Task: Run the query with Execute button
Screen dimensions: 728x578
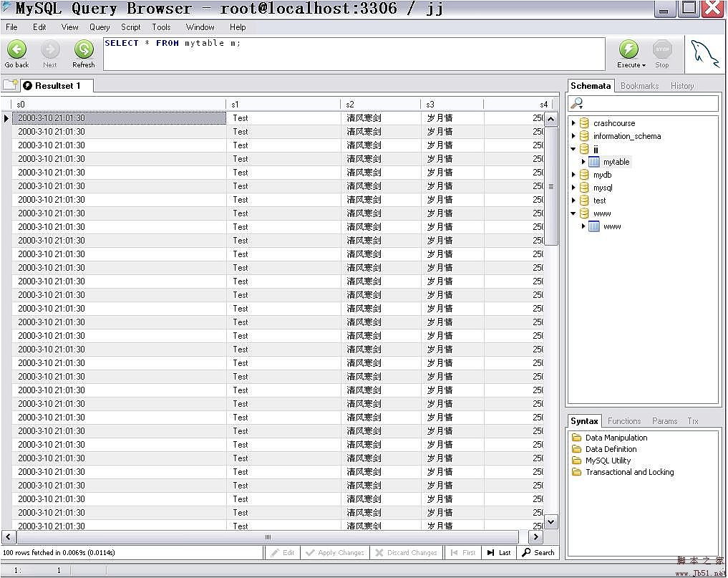Action: pyautogui.click(x=628, y=49)
